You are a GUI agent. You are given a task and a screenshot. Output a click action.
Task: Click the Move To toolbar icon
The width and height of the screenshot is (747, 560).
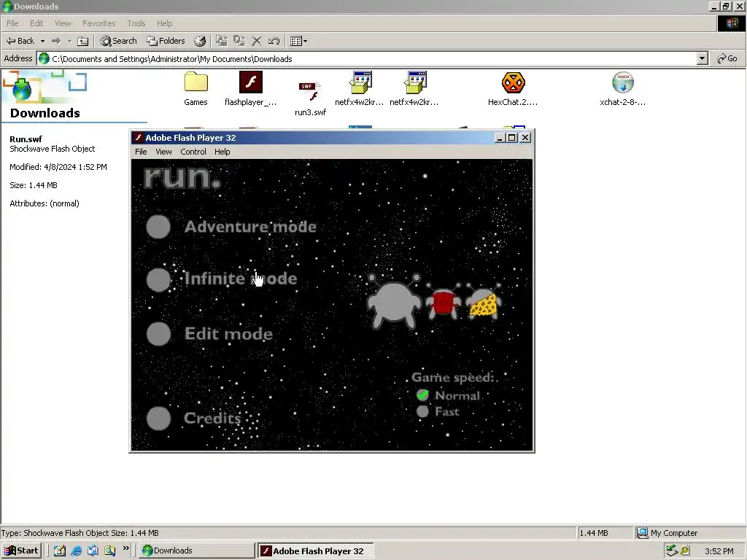pyautogui.click(x=222, y=41)
